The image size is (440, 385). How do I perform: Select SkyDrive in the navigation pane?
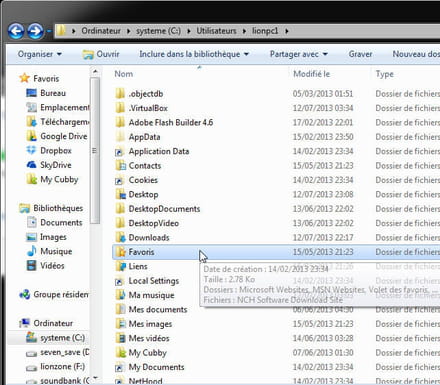pyautogui.click(x=55, y=165)
